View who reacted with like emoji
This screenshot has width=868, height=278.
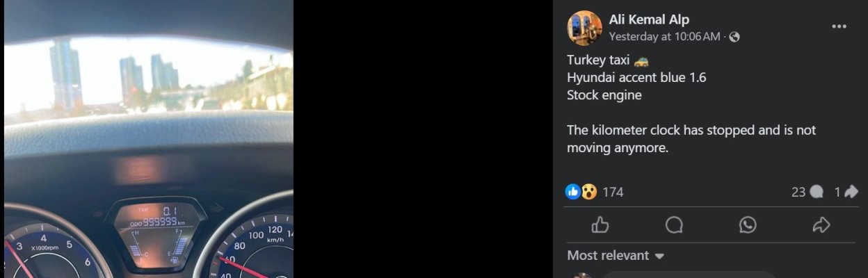click(574, 192)
